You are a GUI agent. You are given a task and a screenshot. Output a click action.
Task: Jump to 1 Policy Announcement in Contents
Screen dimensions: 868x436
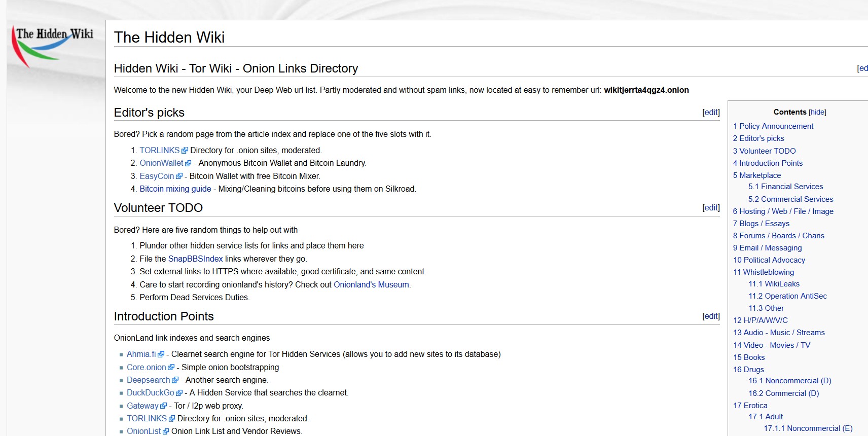pyautogui.click(x=773, y=126)
